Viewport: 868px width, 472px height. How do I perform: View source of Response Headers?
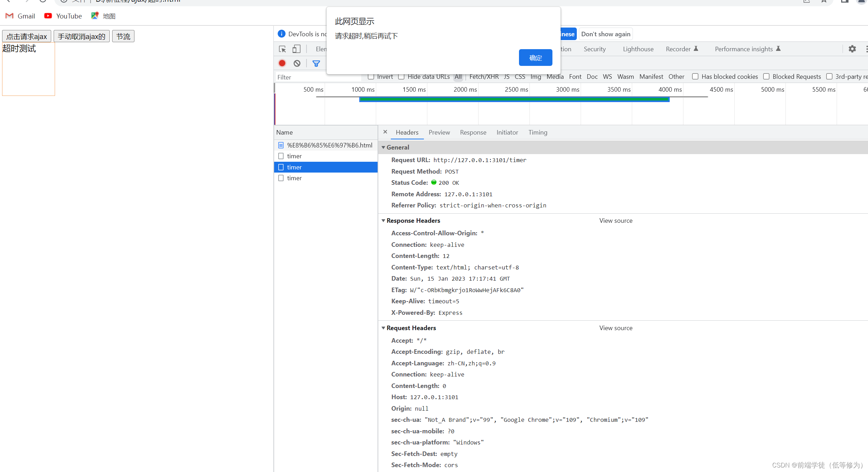[x=616, y=220]
